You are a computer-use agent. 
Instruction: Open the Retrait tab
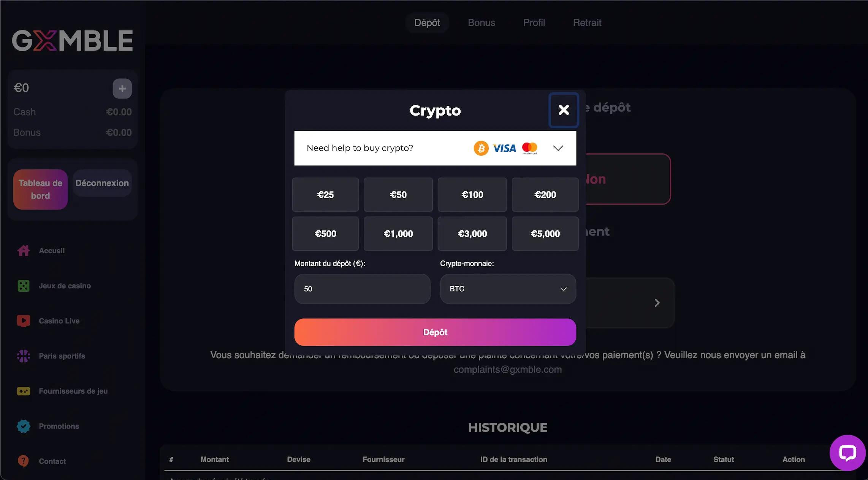tap(587, 23)
